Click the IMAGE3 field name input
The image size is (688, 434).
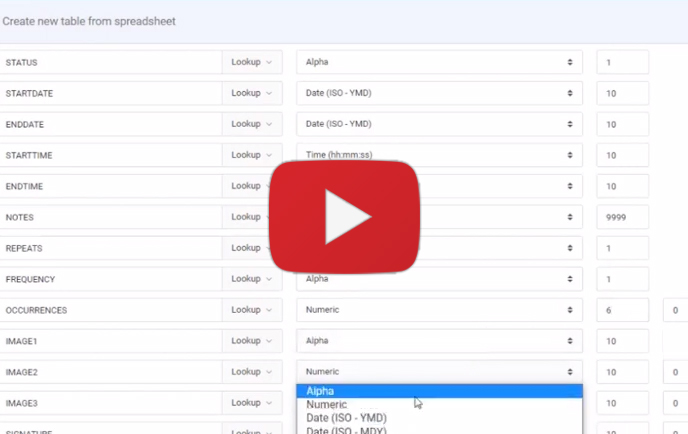pos(110,403)
